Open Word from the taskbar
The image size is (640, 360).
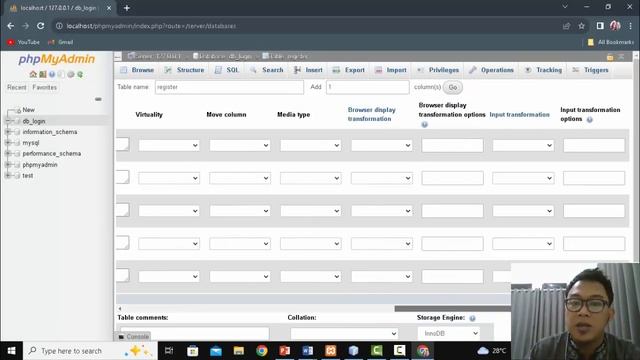click(x=308, y=351)
